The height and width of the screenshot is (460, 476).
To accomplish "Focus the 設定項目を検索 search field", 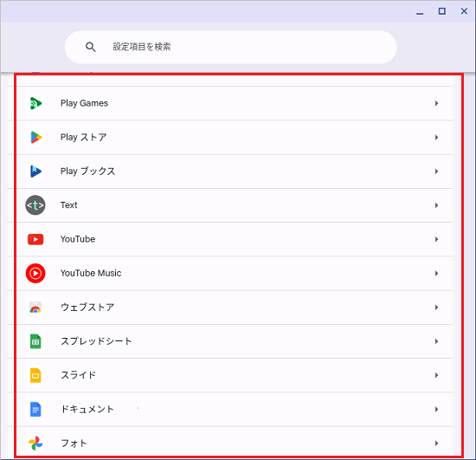I will pyautogui.click(x=231, y=47).
